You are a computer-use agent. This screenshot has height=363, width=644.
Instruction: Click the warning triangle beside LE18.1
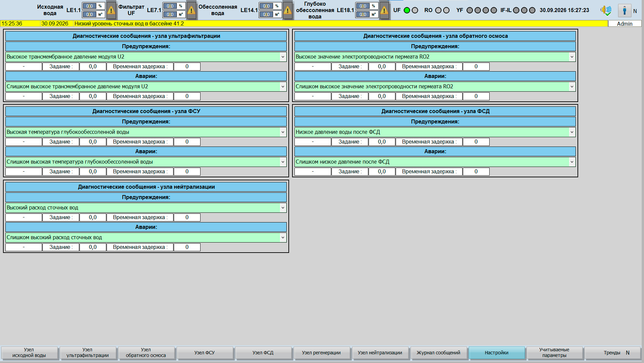[384, 10]
